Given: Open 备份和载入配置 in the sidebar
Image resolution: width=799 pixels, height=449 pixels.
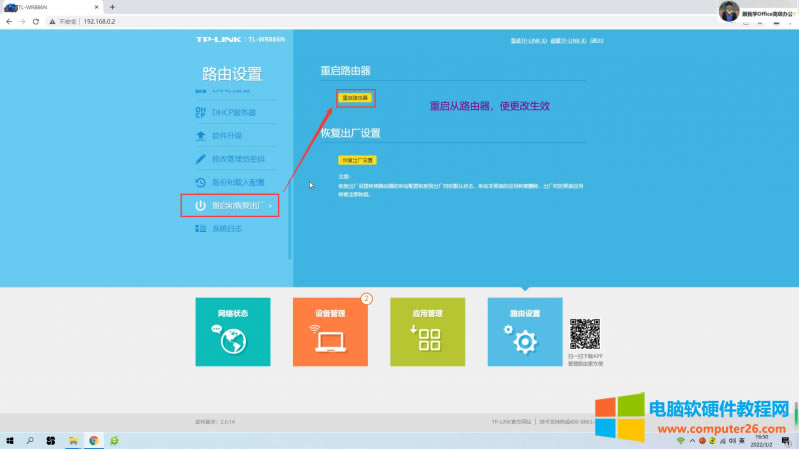Looking at the screenshot, I should coord(237,182).
